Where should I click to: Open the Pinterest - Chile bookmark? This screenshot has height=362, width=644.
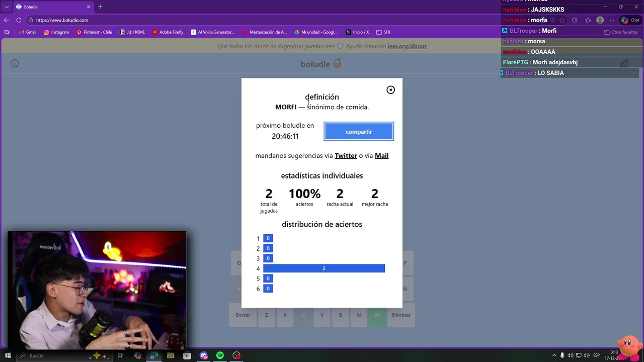point(94,32)
